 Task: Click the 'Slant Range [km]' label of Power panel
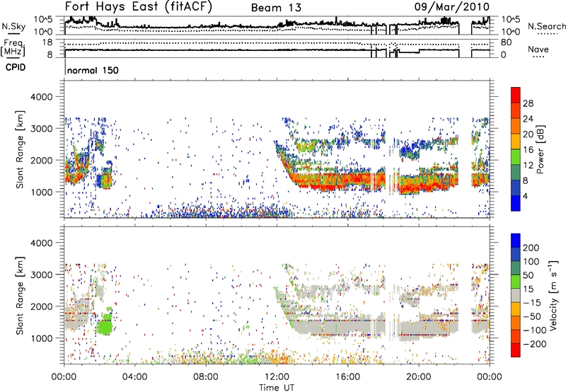pyautogui.click(x=20, y=149)
